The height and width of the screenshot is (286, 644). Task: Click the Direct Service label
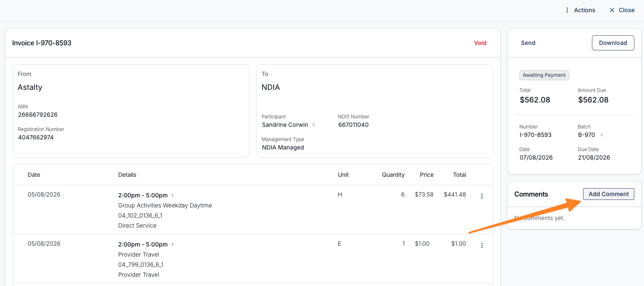click(x=137, y=226)
